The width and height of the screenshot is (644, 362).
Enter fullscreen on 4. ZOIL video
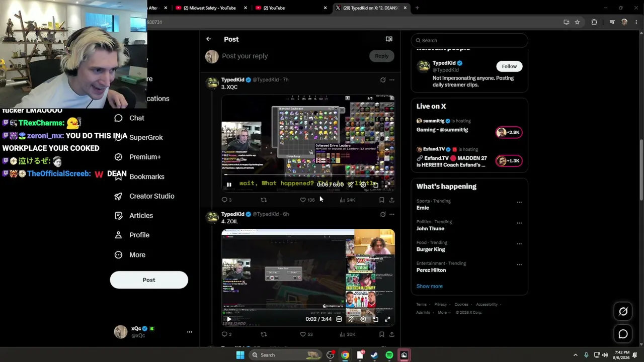coord(387,319)
